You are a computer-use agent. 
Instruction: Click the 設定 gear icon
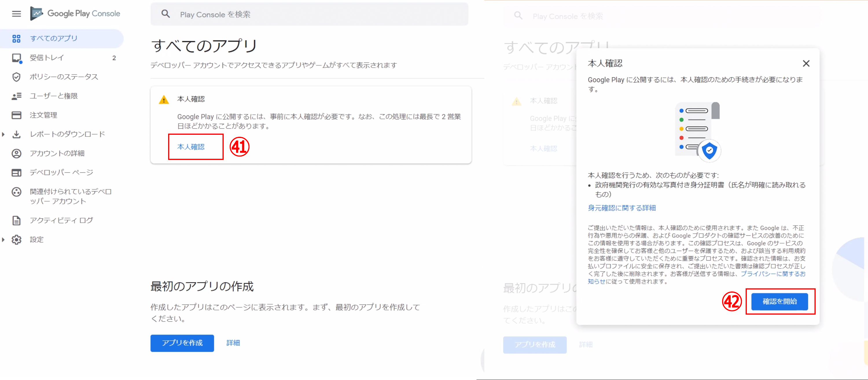tap(16, 240)
